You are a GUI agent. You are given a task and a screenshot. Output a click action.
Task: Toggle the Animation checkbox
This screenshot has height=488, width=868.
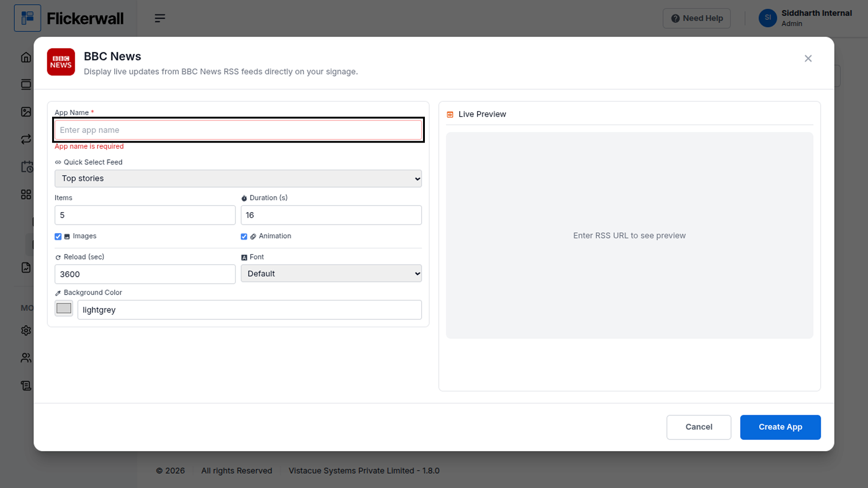(244, 236)
